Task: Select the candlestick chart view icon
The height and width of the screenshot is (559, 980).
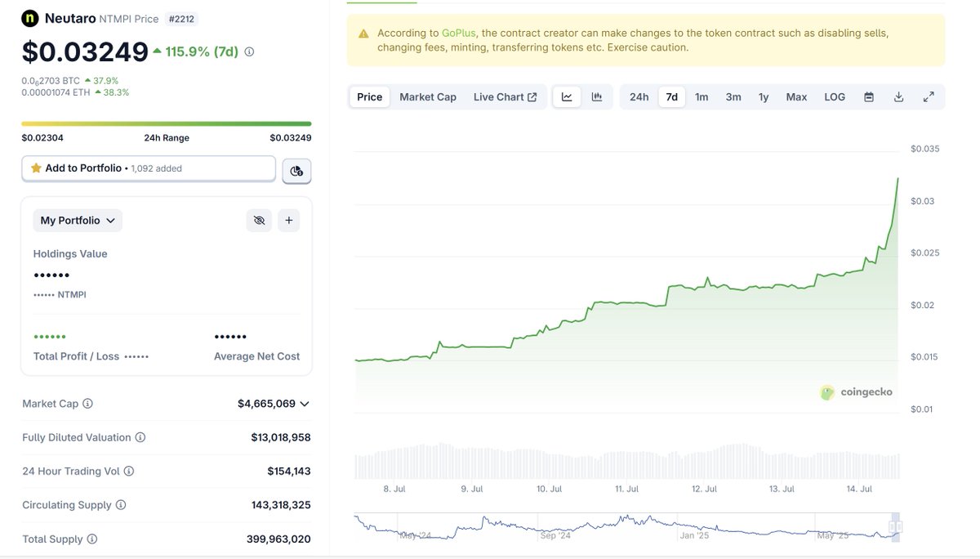Action: 597,96
